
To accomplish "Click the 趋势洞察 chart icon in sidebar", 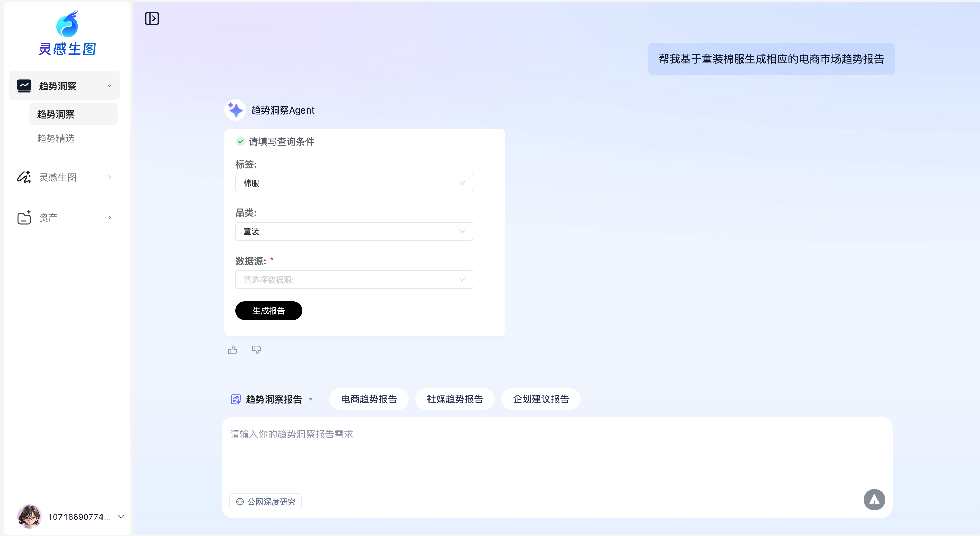I will [x=24, y=86].
